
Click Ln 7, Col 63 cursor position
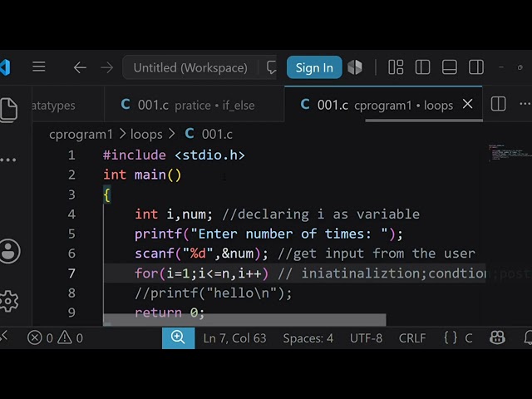(234, 338)
